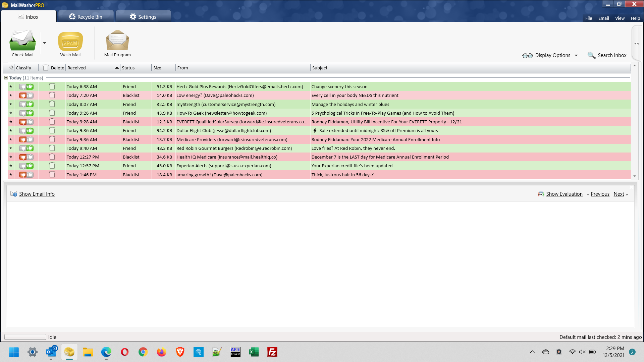Click thumbs-up icon for Hertz Gold Plus Rewards row
Screen dimensions: 644x362
coord(30,86)
